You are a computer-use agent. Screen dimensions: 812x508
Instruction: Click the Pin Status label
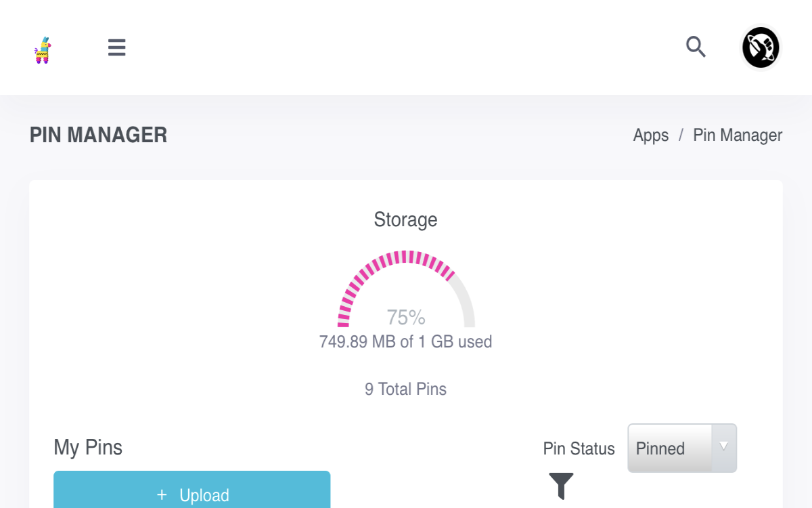tap(579, 448)
